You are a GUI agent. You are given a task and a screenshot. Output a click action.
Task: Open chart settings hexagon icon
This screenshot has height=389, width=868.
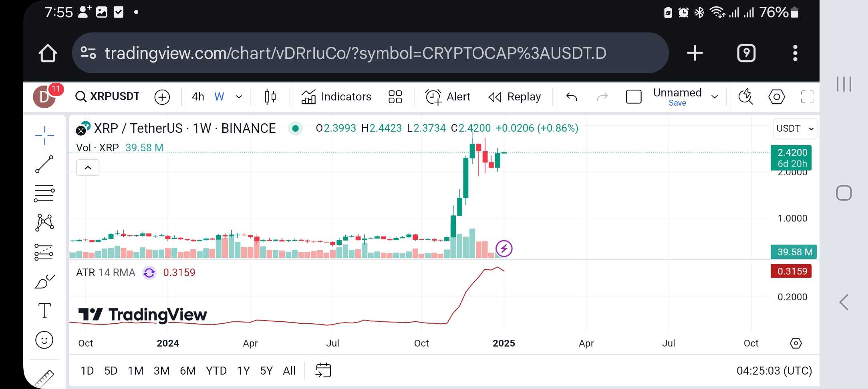(777, 97)
